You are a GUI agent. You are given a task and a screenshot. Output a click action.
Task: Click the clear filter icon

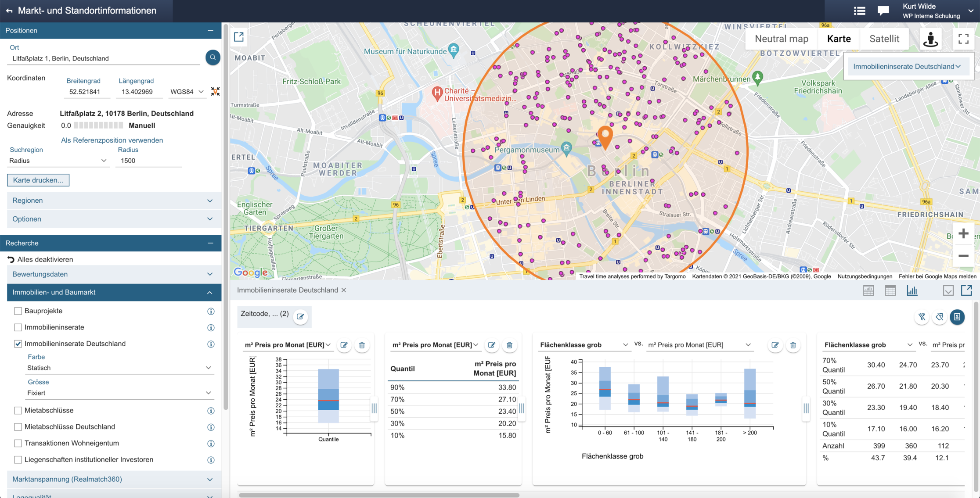coord(922,317)
